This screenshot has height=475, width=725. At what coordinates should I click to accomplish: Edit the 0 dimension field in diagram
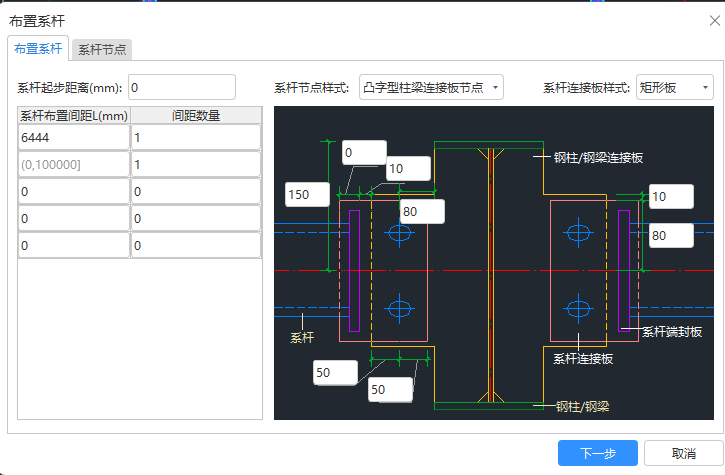pos(364,153)
